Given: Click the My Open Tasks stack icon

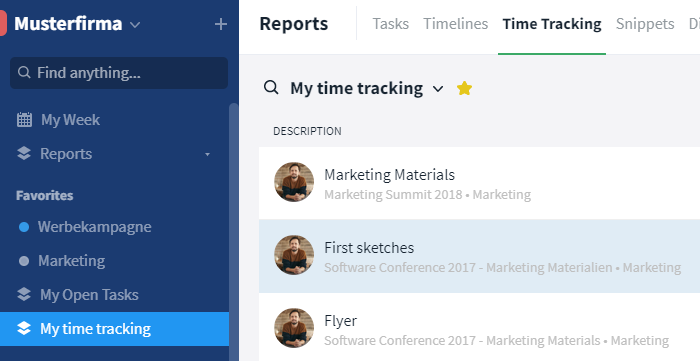Looking at the screenshot, I should pos(24,295).
